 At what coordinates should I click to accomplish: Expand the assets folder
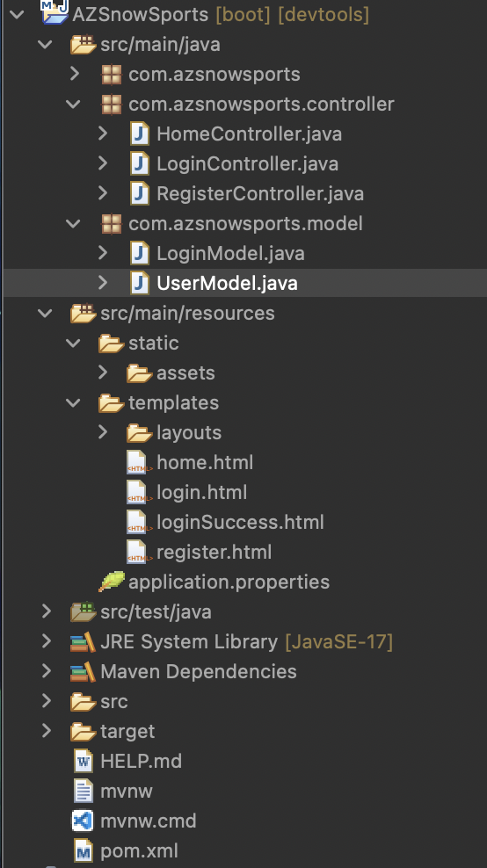[x=103, y=373]
